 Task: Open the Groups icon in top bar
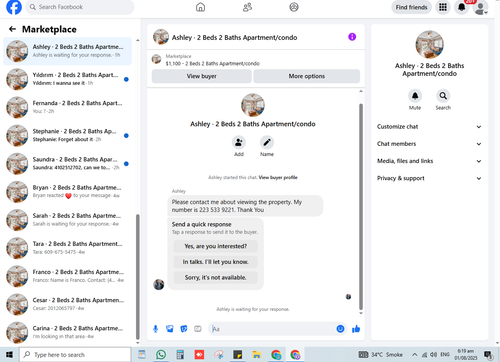294,7
